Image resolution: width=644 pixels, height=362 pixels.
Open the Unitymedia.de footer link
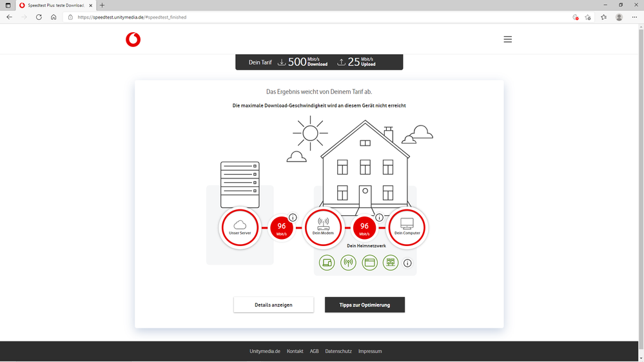pos(265,351)
